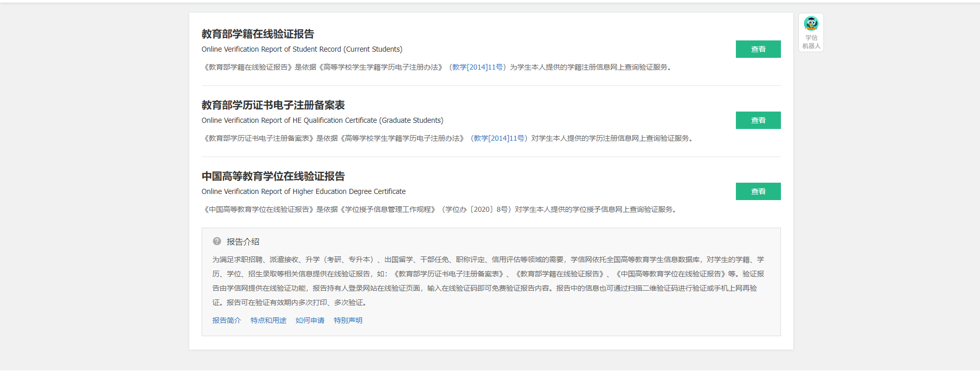Click the 学信机器人 text label under the robot
Screen dimensions: 980x371
pos(811,42)
